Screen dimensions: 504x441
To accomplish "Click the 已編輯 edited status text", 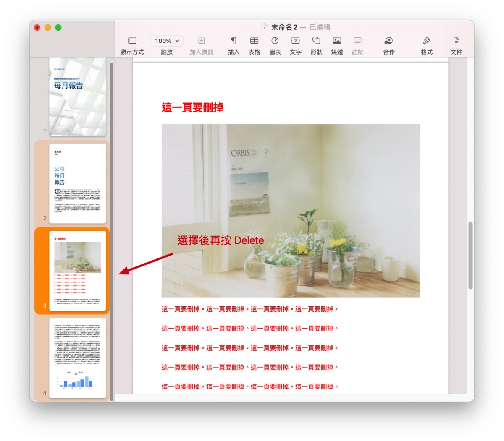I will [x=320, y=27].
